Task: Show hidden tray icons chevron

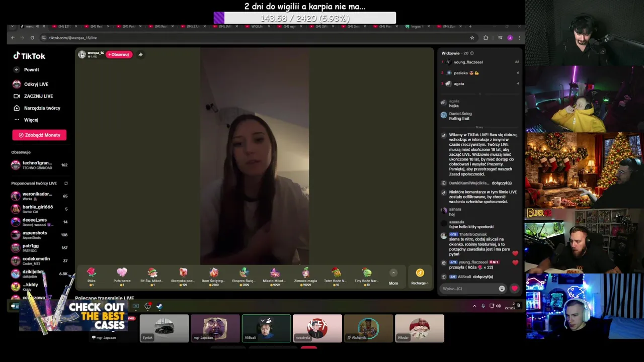Action: 474,306
